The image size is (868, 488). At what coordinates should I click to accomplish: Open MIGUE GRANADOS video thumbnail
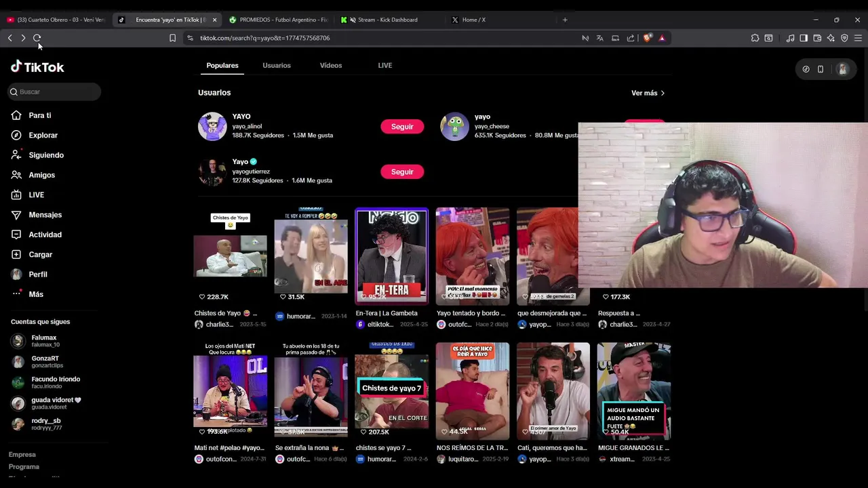[634, 391]
